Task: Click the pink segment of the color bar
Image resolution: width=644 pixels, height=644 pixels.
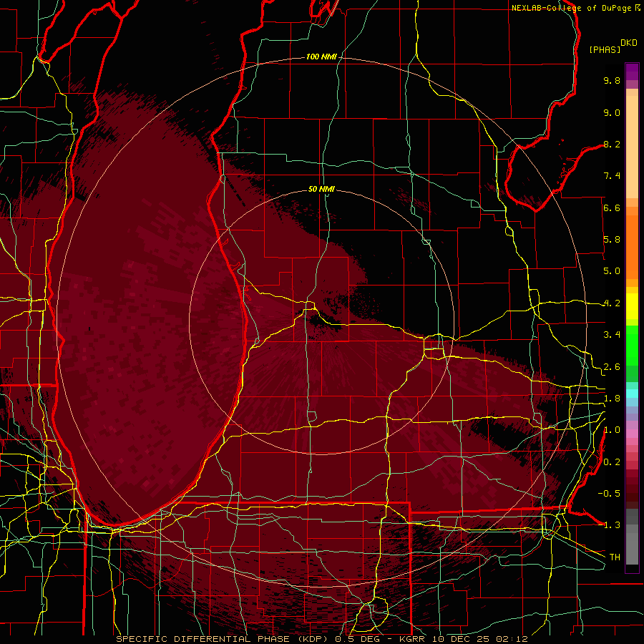Action: 632,434
